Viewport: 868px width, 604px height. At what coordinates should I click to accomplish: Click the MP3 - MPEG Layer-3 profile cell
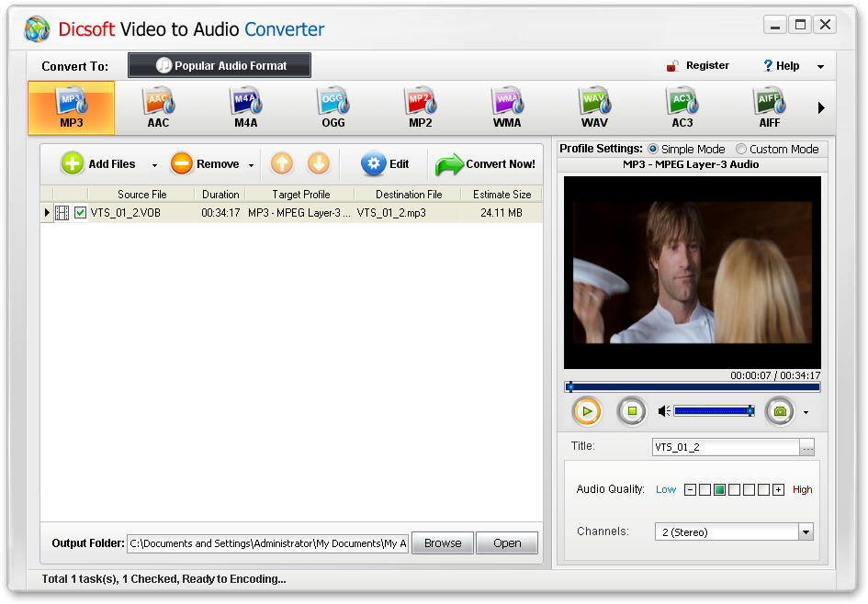tap(299, 212)
